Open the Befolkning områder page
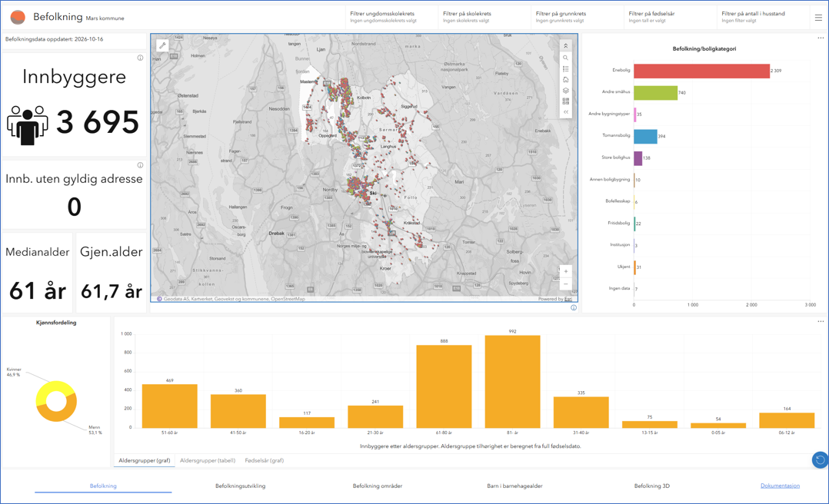Image resolution: width=829 pixels, height=504 pixels. pos(378,486)
